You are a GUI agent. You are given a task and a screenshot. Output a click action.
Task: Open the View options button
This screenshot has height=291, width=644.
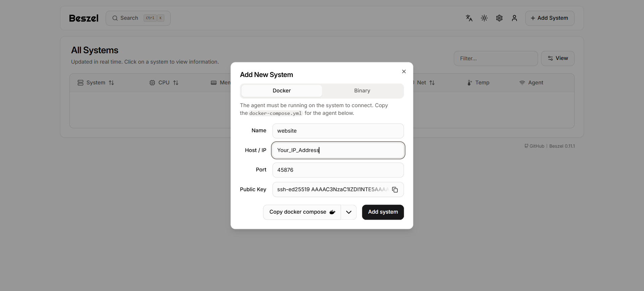pos(557,58)
